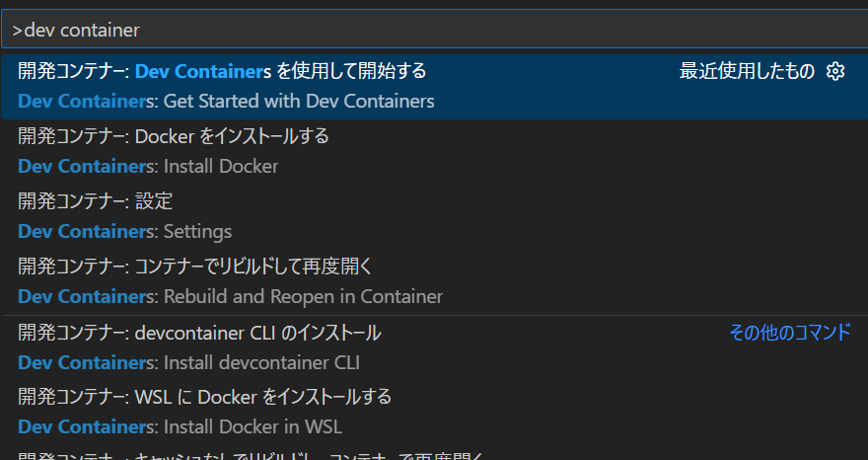Screen dimensions: 868x460
Task: Run 'Get Started with Dev Containers' command
Action: tap(226, 102)
